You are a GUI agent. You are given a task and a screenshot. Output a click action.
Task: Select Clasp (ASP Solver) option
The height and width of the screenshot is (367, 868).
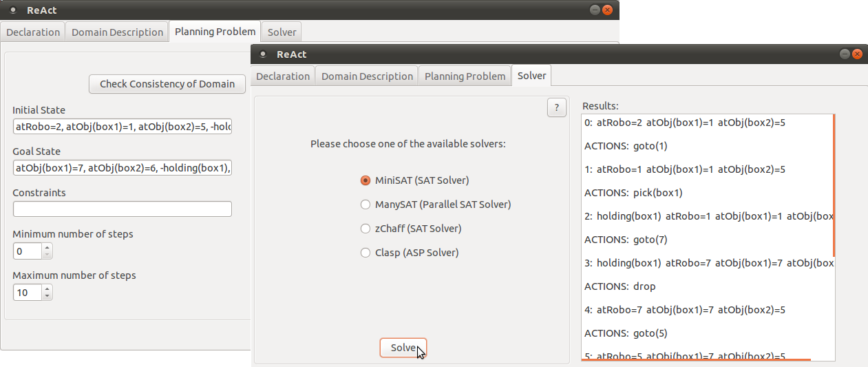[x=366, y=253]
